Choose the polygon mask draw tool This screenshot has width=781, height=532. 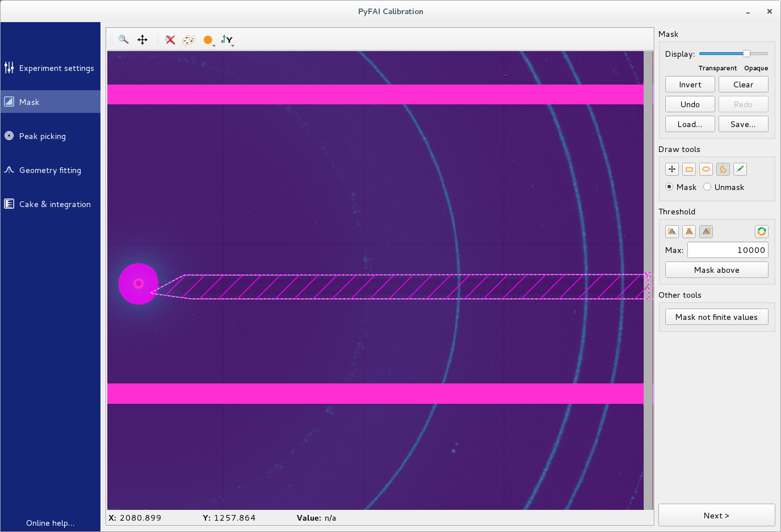pos(723,169)
